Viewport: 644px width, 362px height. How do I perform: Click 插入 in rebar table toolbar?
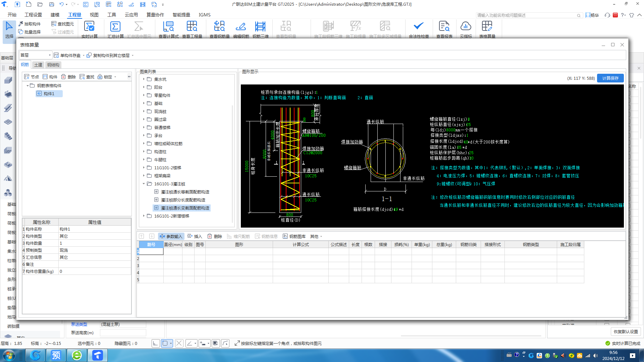click(x=195, y=236)
